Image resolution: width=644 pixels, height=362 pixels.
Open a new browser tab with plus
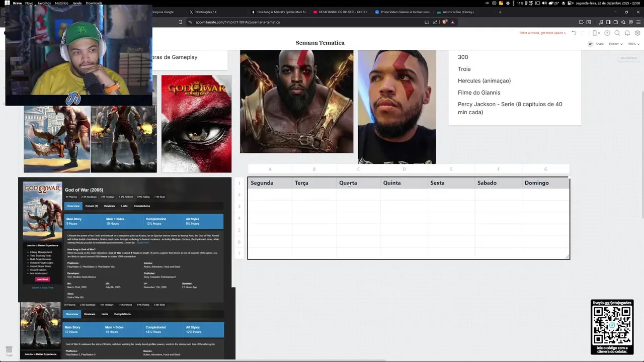click(x=500, y=12)
